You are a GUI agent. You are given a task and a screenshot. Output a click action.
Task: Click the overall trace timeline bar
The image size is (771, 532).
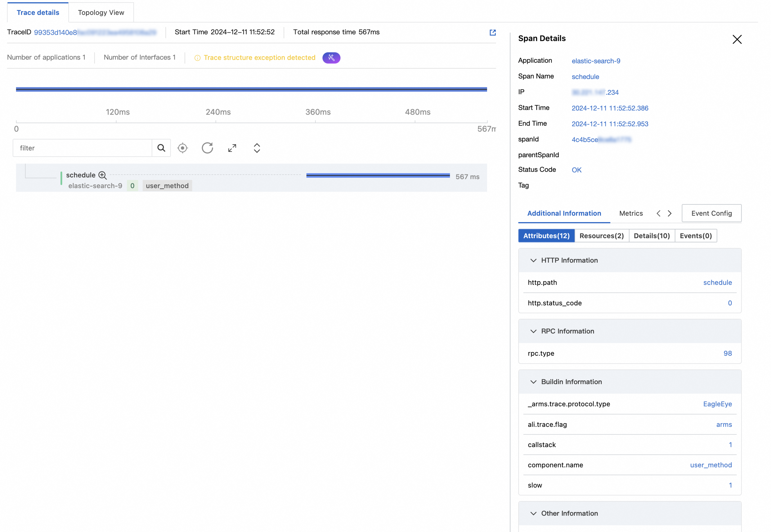(251, 89)
